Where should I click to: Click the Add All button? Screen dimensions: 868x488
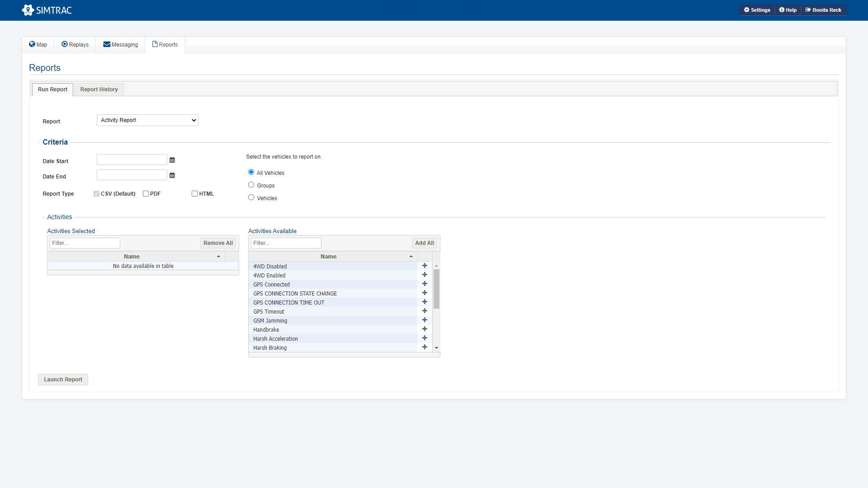click(425, 243)
